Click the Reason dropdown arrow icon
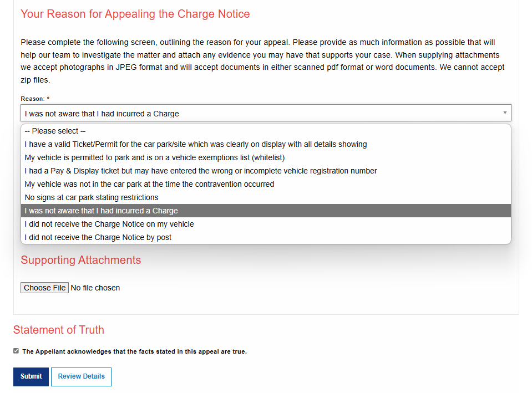 [x=505, y=113]
